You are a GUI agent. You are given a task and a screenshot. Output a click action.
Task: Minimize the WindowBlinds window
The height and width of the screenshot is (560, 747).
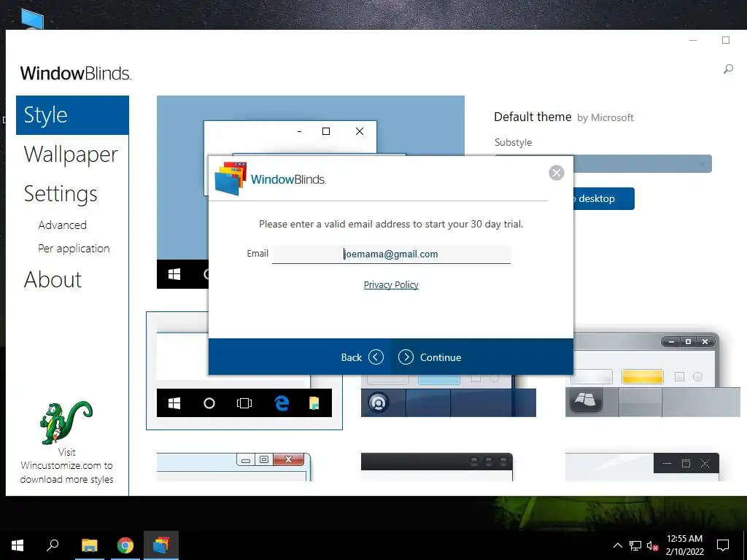693,41
